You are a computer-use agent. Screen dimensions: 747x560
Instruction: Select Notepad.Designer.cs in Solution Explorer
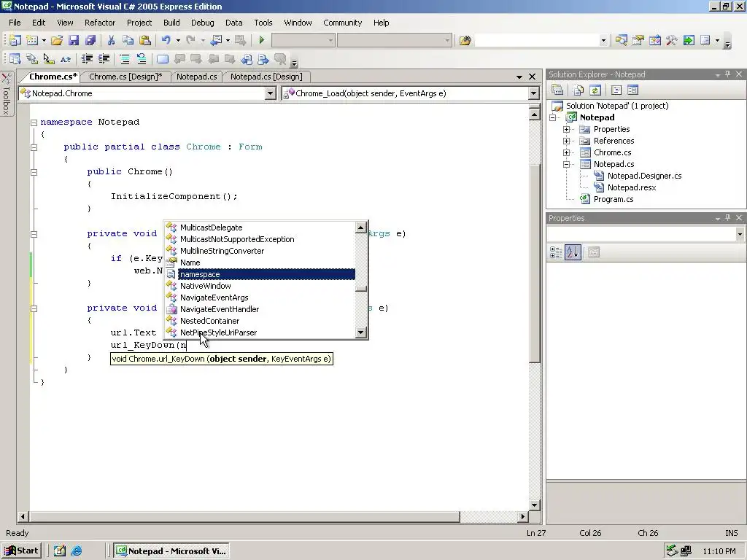(x=644, y=176)
